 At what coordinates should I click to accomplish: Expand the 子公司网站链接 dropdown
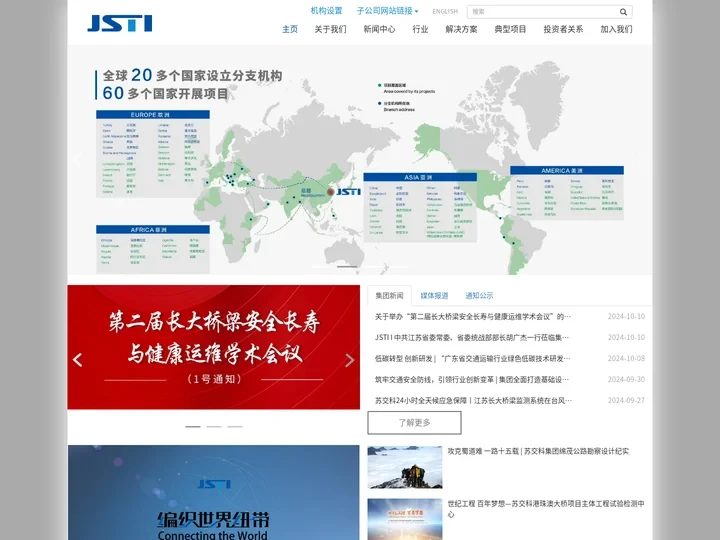pyautogui.click(x=388, y=11)
